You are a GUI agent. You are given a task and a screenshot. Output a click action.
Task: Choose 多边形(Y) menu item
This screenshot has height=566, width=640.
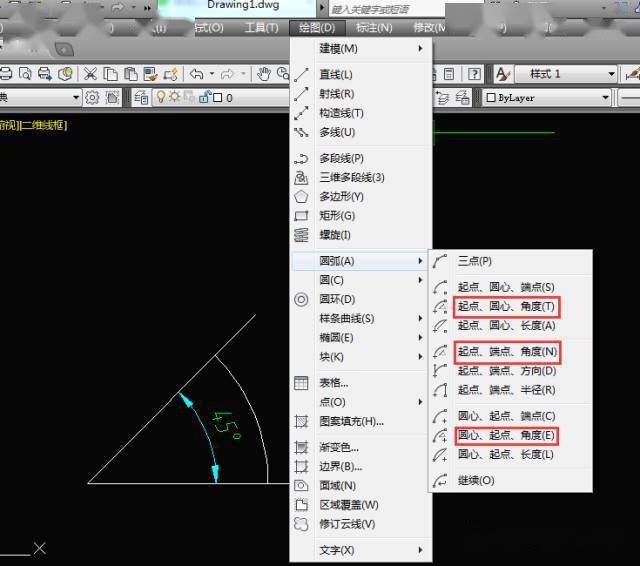click(x=361, y=197)
